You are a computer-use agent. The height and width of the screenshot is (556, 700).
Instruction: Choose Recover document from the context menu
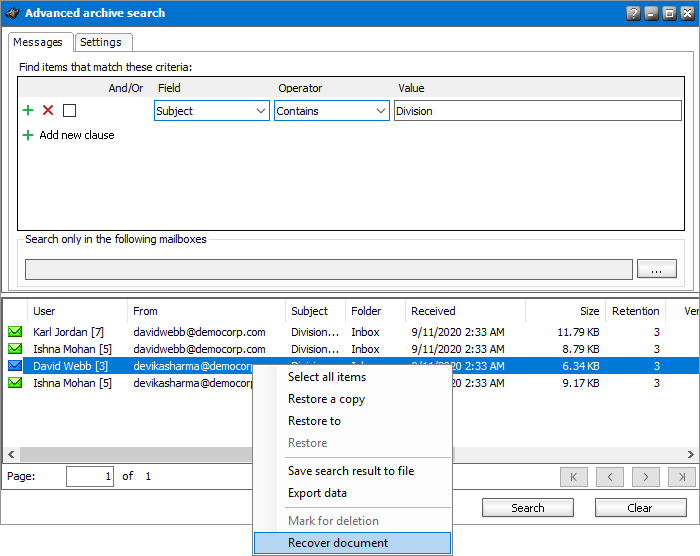point(338,543)
